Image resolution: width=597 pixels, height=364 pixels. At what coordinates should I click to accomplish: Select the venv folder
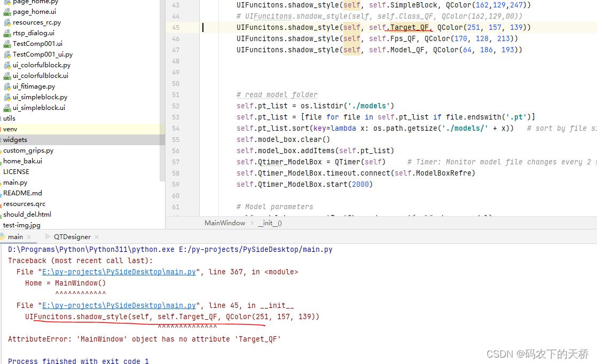click(x=10, y=129)
